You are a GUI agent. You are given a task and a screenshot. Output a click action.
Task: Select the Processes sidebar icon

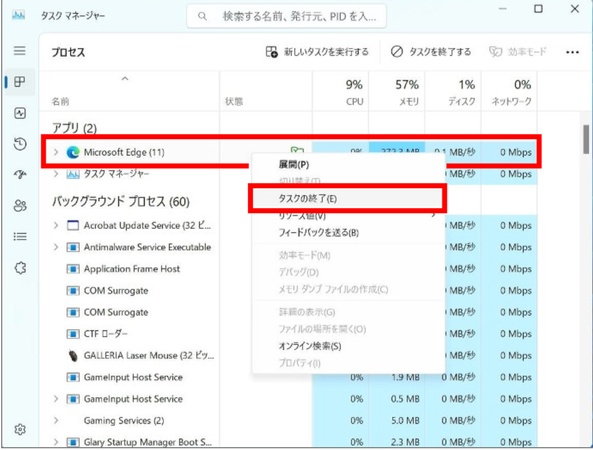[x=20, y=82]
